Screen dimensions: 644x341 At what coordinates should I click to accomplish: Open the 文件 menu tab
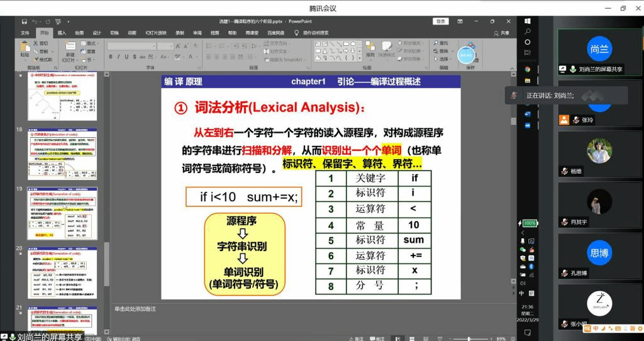pos(25,33)
